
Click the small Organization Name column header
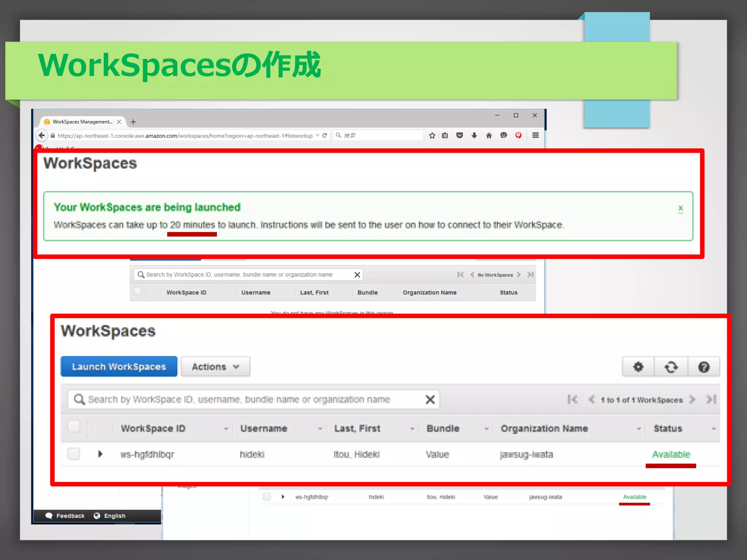tap(429, 292)
